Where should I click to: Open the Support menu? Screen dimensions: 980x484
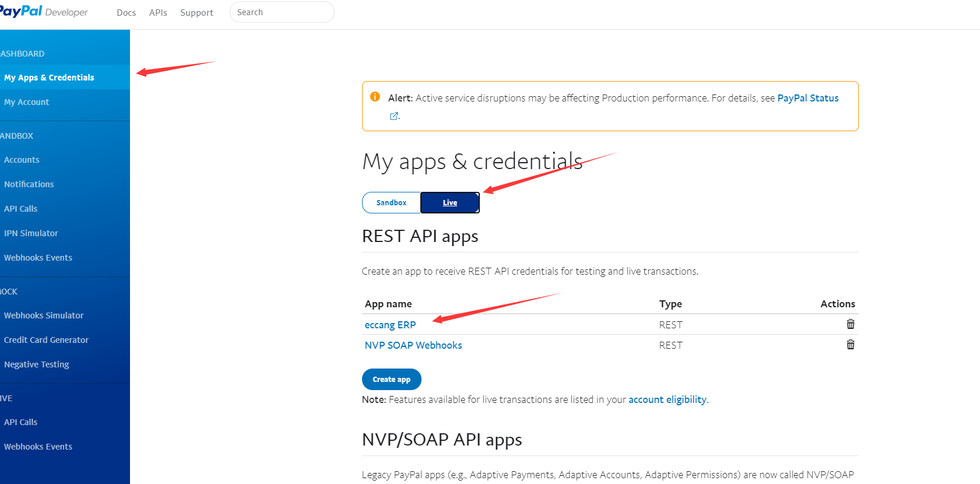[x=196, y=12]
